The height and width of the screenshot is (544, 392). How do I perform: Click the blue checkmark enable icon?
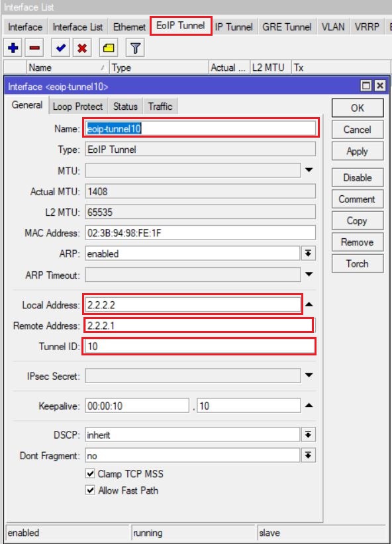point(61,48)
